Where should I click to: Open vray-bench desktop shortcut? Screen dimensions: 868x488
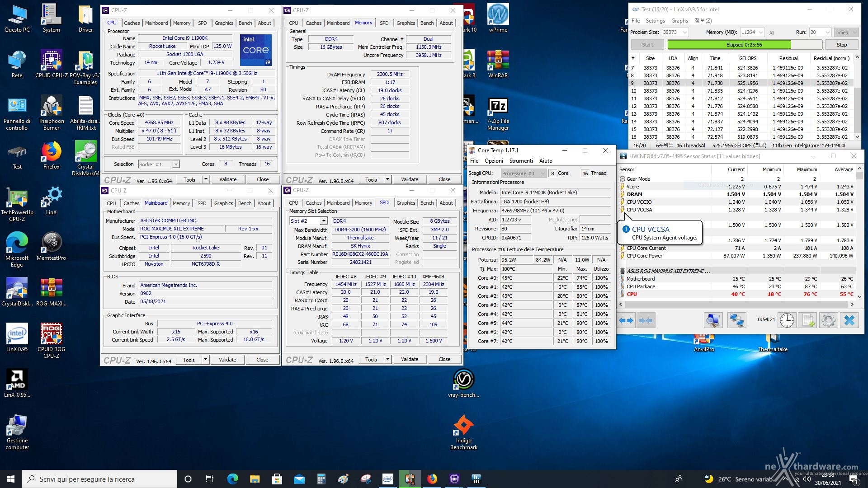tap(463, 383)
